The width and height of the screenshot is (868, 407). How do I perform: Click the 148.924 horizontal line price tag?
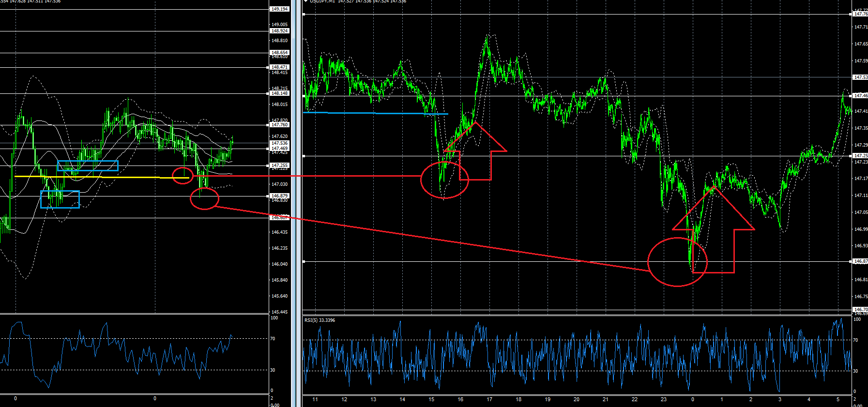click(279, 31)
